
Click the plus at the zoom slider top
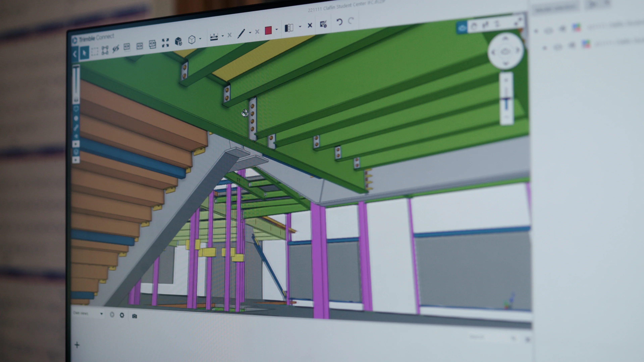pos(506,80)
